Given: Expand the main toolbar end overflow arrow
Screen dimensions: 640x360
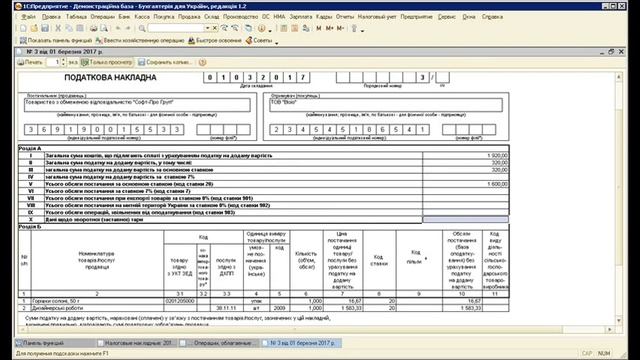Looking at the screenshot, I should coord(362,30).
